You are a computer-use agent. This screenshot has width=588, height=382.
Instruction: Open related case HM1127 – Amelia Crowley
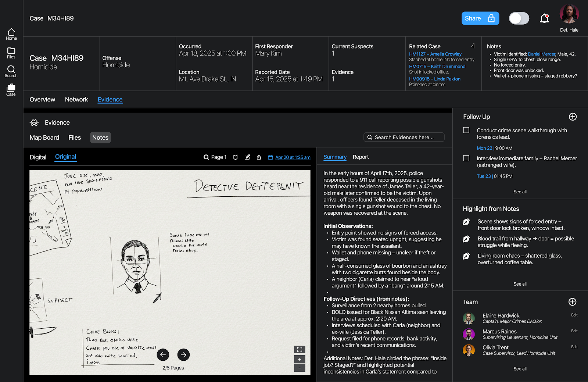(435, 54)
